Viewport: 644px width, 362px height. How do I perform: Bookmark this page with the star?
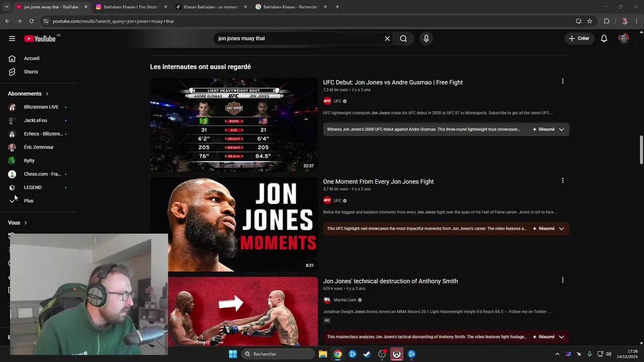point(590,21)
